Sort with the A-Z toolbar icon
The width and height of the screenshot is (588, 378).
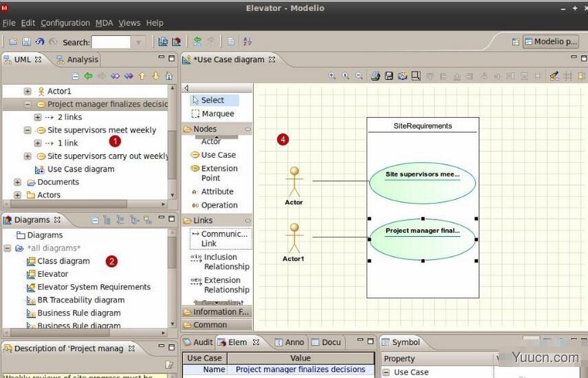coord(247,42)
